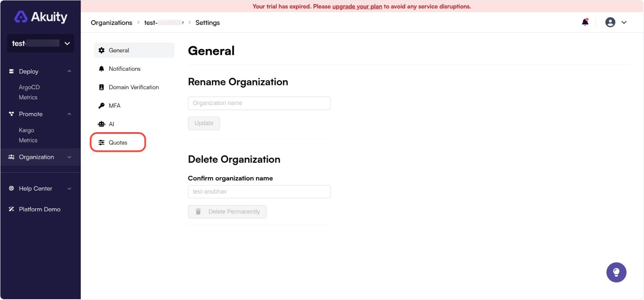
Task: Select Kargo under Promote
Action: point(27,130)
